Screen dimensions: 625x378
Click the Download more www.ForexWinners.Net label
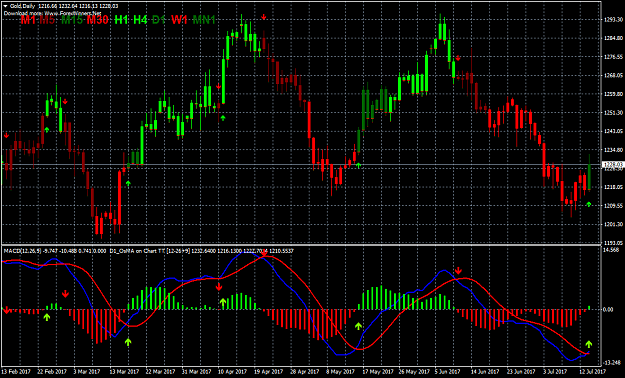click(x=53, y=13)
